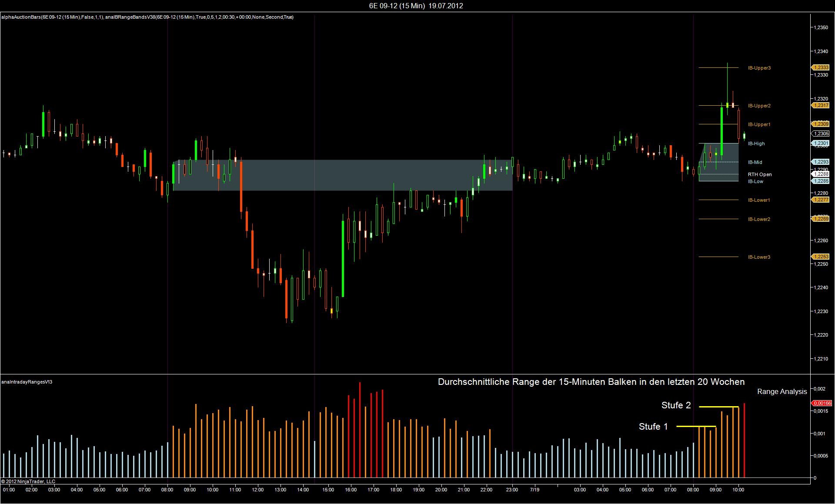Click the '© 2012 NinjaTrader, LLC' notice
835x504 pixels.
click(x=28, y=481)
